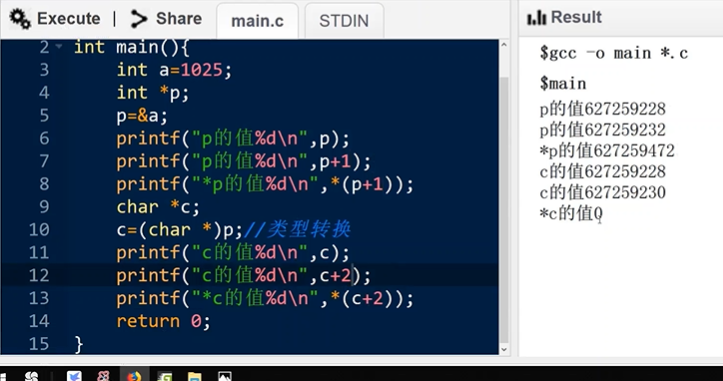Click on the code "return 0;"
The height and width of the screenshot is (381, 723).
point(163,321)
